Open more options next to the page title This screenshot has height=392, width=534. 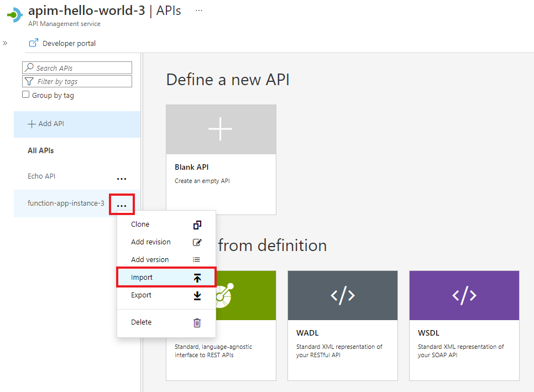tap(198, 9)
